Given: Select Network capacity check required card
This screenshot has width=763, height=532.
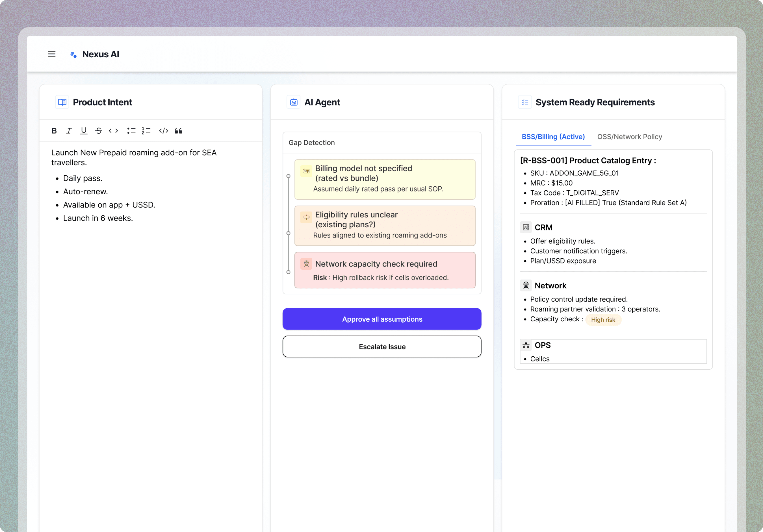Looking at the screenshot, I should (385, 270).
